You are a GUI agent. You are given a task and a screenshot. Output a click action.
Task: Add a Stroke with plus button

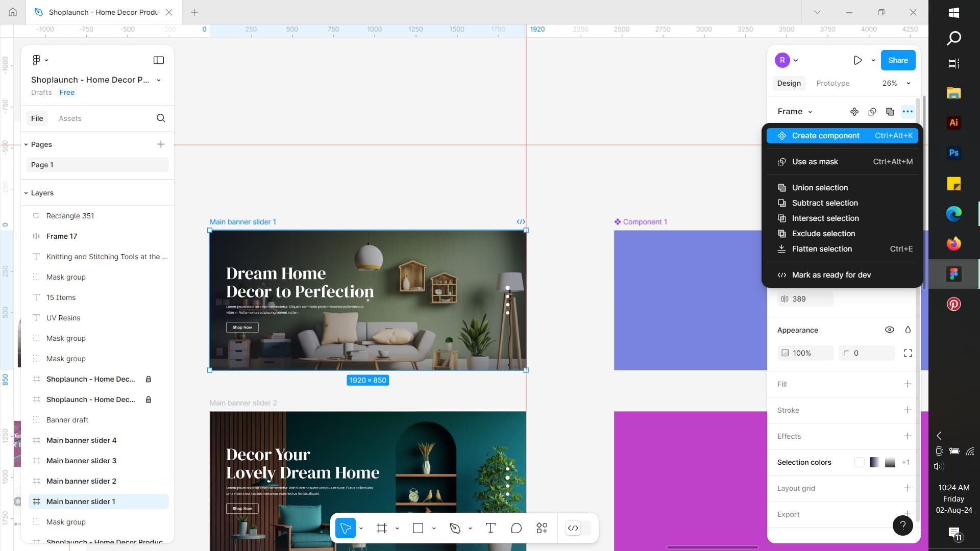pos(908,410)
